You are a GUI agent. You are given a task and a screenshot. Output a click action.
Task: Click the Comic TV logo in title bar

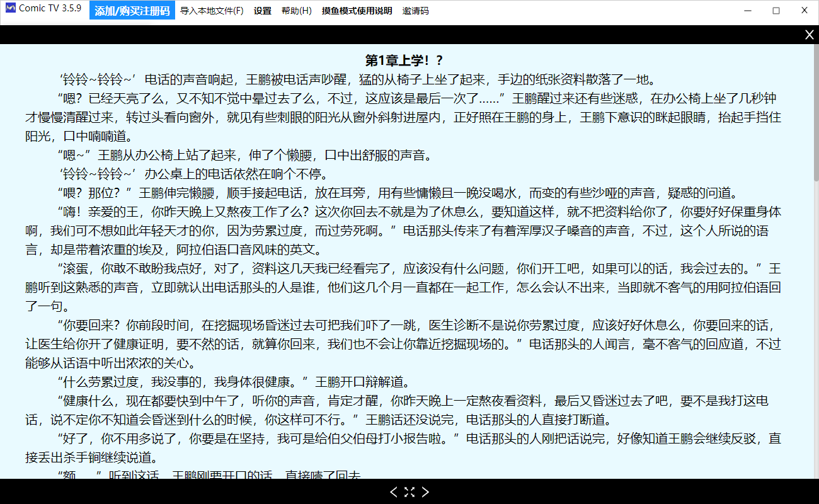coord(10,9)
